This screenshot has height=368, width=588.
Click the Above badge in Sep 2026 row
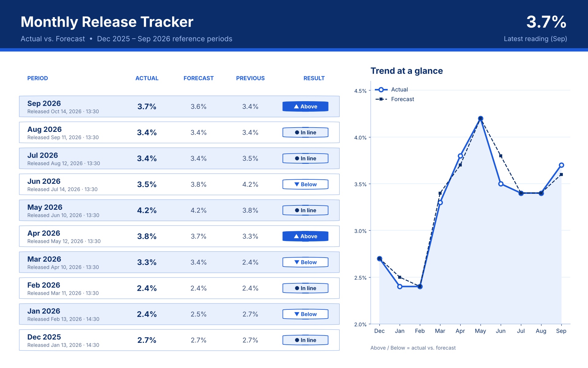[x=305, y=106]
